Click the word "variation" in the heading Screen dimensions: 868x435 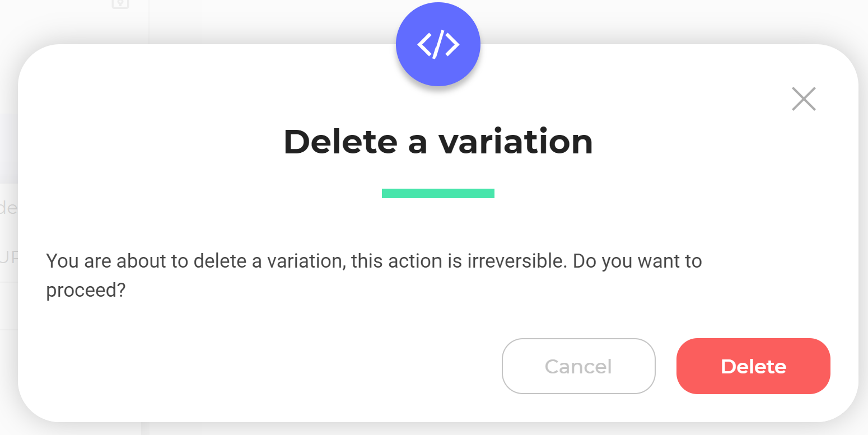[515, 142]
